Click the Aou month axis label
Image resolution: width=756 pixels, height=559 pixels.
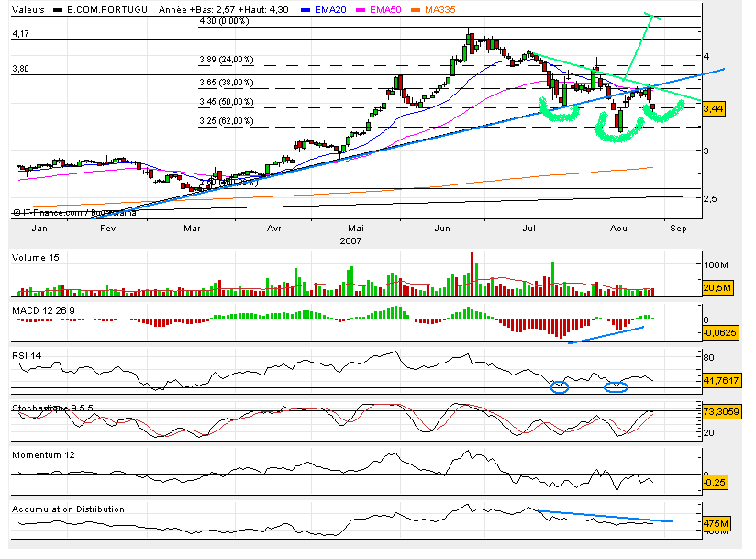click(x=618, y=229)
